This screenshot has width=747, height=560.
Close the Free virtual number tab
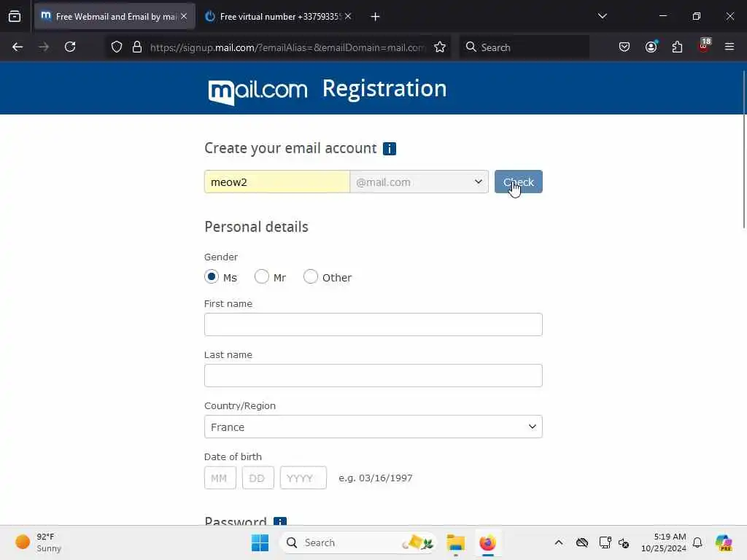[348, 16]
